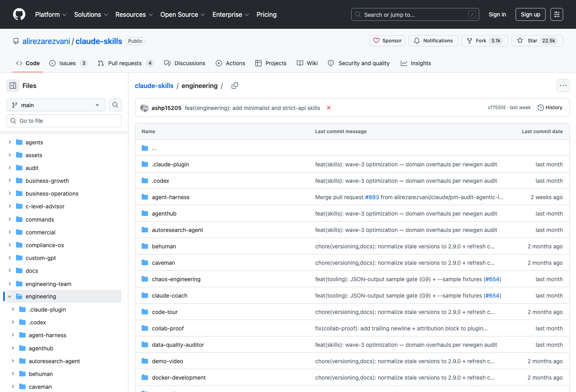Expand the .codex subfolder chevron in tree
576x392 pixels.
tap(13, 322)
